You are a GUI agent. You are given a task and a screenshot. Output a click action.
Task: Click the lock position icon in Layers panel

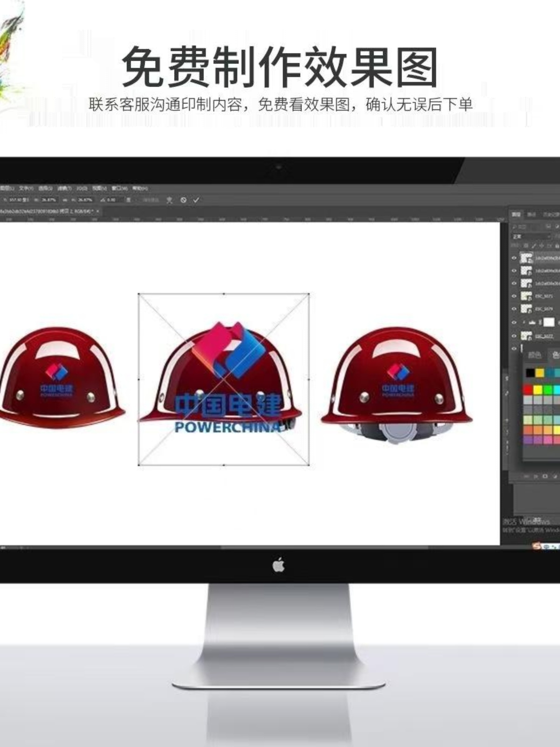[542, 246]
